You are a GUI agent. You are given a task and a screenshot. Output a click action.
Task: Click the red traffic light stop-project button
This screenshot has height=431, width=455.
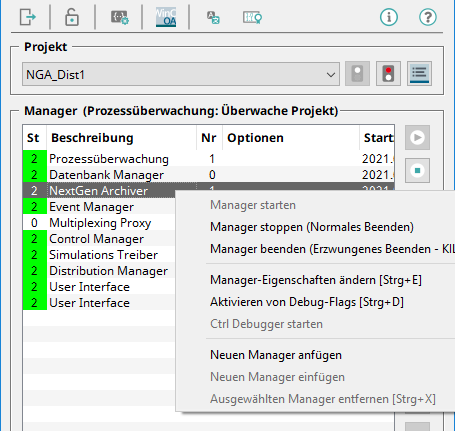pyautogui.click(x=388, y=74)
